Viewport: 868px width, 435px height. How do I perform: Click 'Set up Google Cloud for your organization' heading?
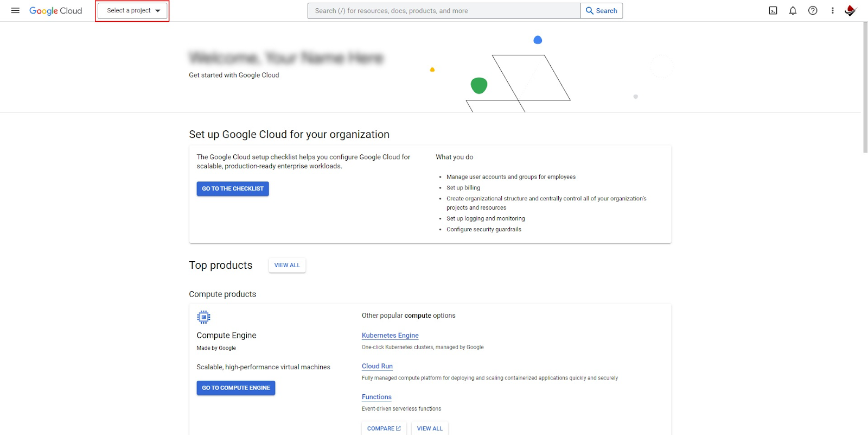pyautogui.click(x=289, y=135)
